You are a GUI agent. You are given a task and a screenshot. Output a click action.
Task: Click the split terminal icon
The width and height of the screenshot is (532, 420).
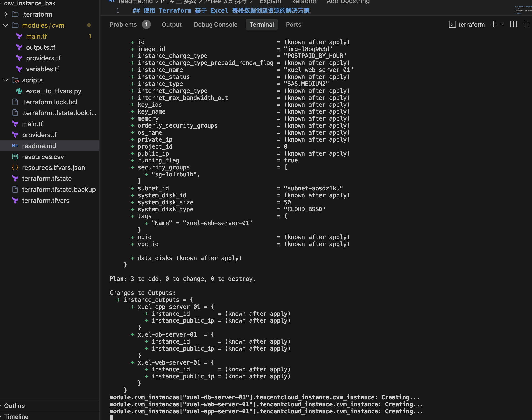pos(513,24)
